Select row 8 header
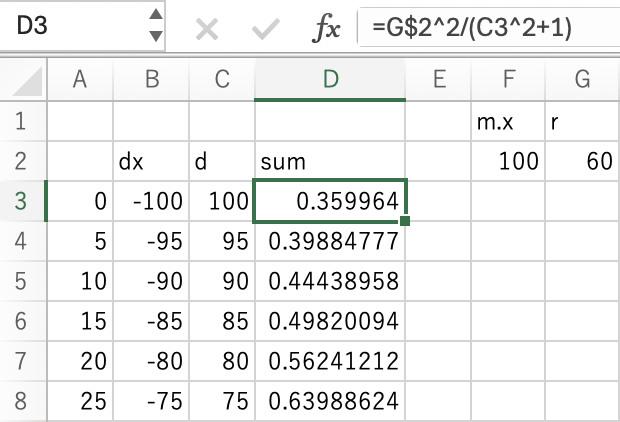The width and height of the screenshot is (620, 422). point(23,401)
